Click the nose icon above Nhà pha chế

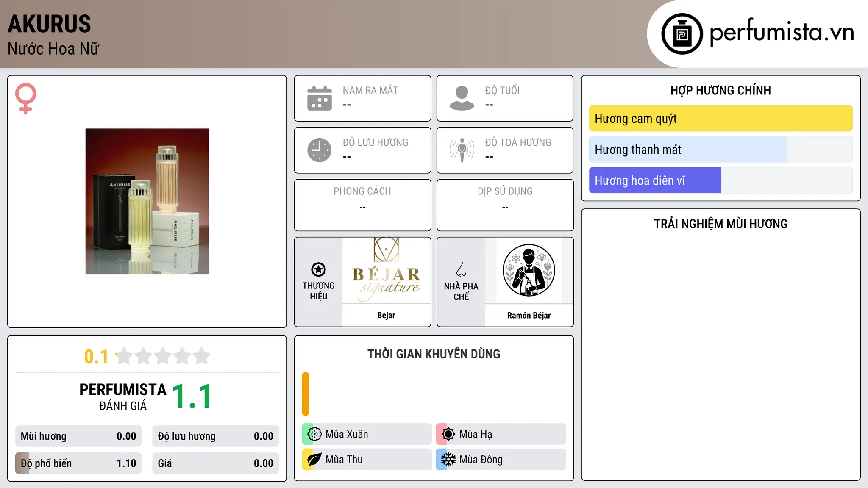461,269
